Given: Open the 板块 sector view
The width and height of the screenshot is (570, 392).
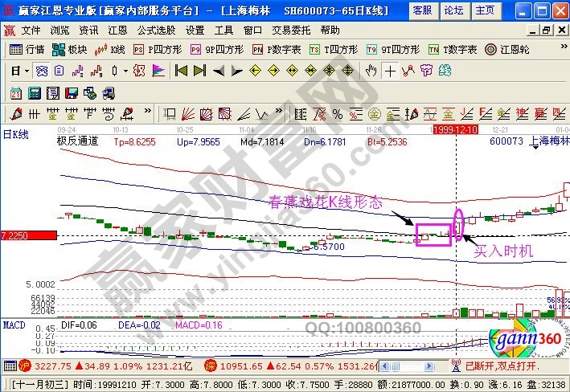Looking at the screenshot, I should click(69, 50).
